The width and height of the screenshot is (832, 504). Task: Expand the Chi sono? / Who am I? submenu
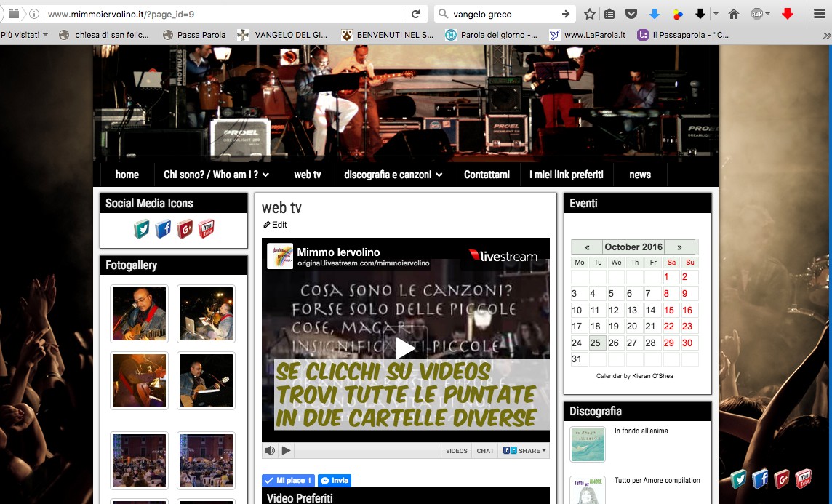tap(266, 175)
